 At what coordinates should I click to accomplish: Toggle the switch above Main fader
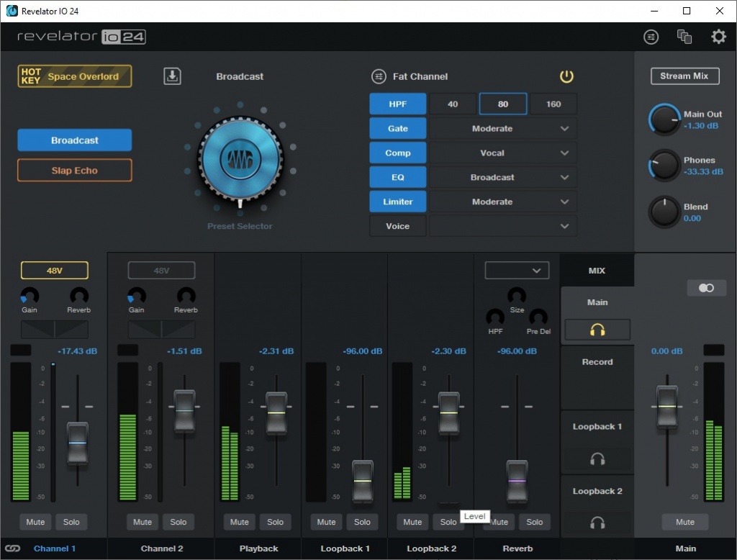(x=705, y=288)
